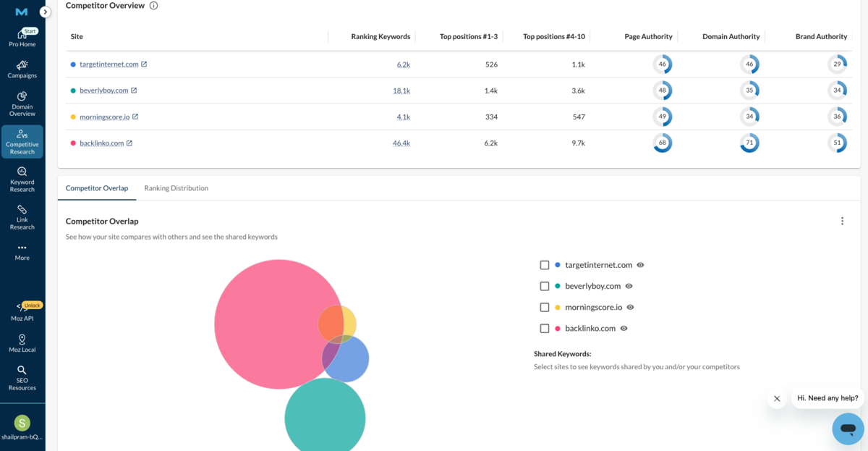Viewport: 868px width, 451px height.
Task: Toggle visibility eye for backlinko.com
Action: 624,328
